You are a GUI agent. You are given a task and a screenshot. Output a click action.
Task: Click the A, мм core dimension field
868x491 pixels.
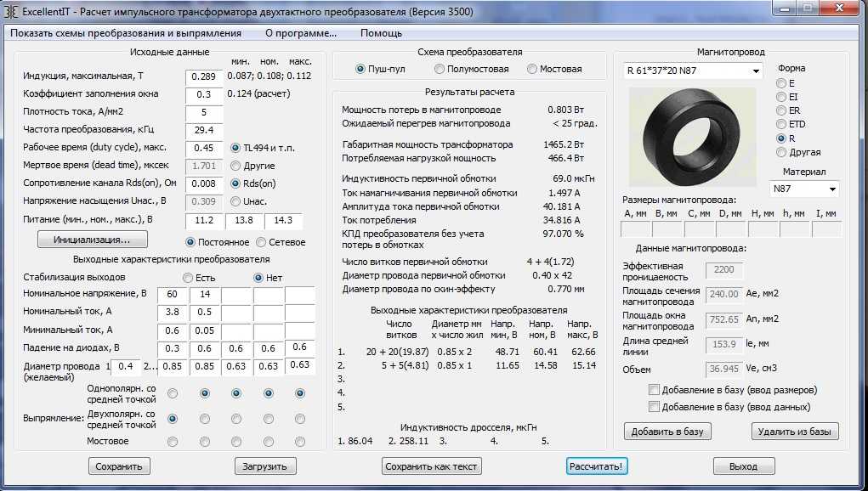636,229
